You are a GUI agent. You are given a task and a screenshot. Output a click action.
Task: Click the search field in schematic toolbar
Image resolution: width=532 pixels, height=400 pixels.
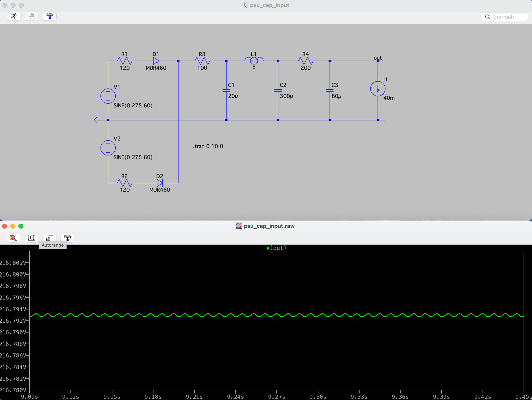point(505,17)
